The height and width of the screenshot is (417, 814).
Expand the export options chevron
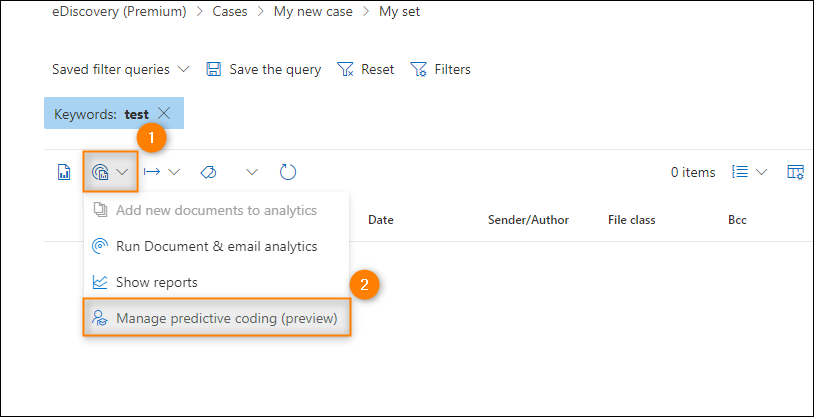[174, 172]
